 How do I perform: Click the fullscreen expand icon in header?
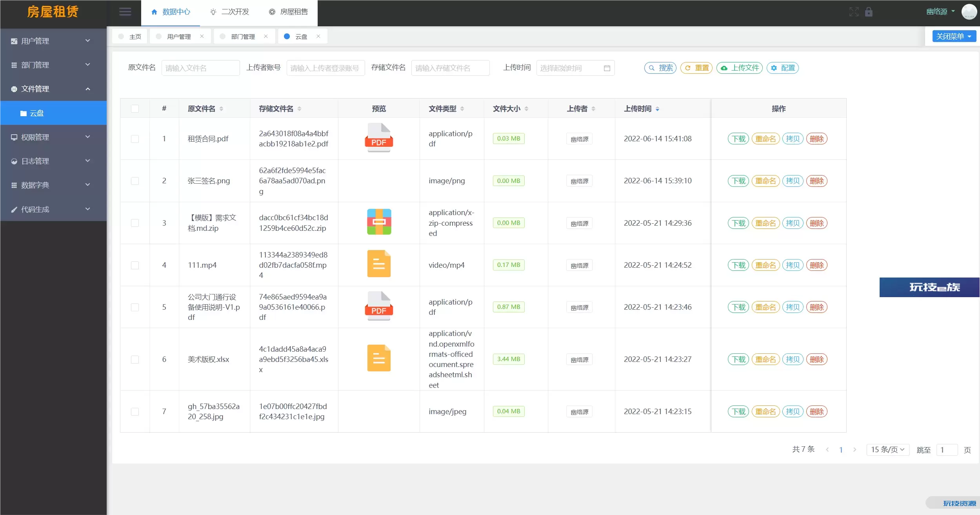click(x=854, y=12)
